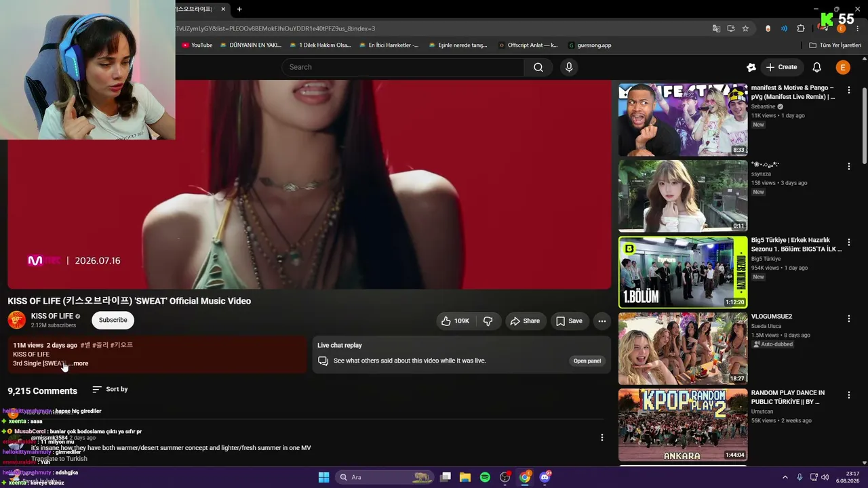Subscribe to the KISS OF LIFE channel
This screenshot has width=868, height=488.
tap(113, 320)
